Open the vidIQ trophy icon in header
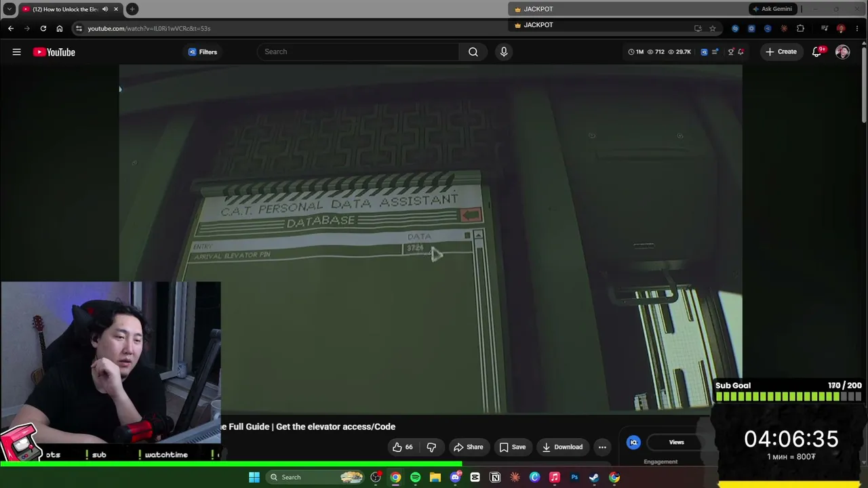 [730, 52]
